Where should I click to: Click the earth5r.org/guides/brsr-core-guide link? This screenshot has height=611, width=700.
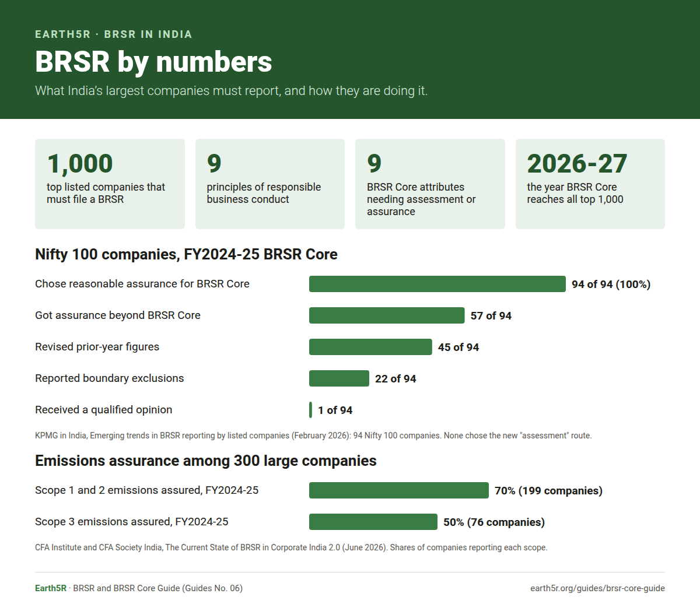pos(597,588)
